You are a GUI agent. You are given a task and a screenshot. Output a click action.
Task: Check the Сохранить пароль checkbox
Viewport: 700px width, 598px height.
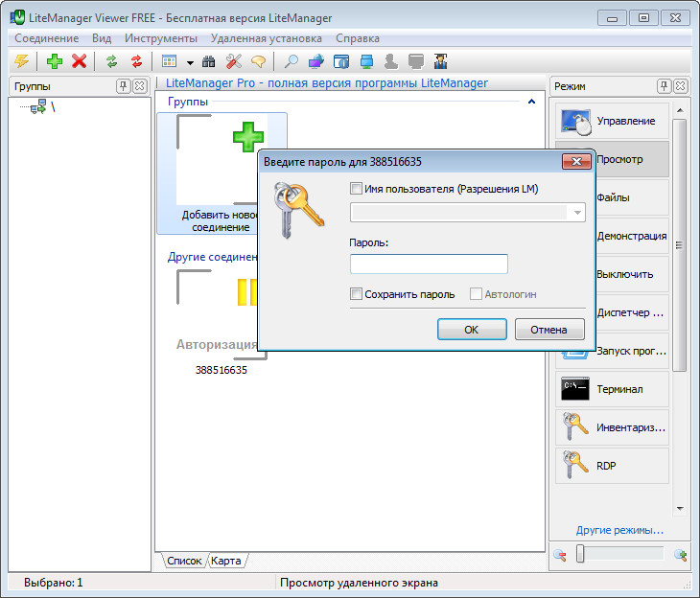click(x=356, y=293)
